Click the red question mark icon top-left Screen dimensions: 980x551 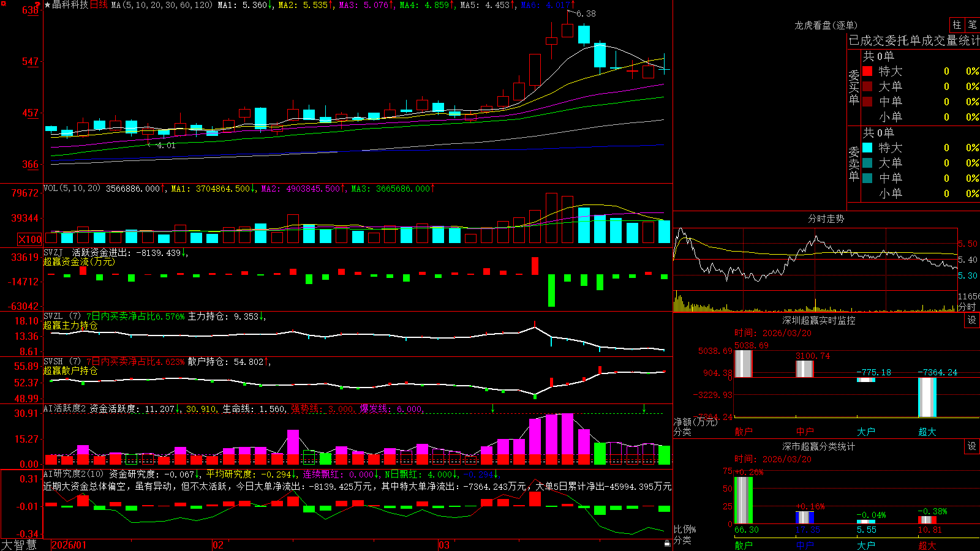point(38,5)
